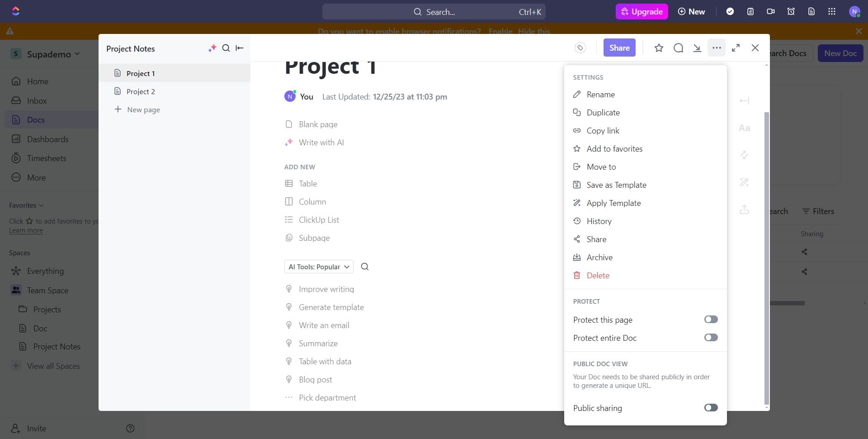Turn on Protect entire Doc
Viewport: 868px width, 439px height.
[711, 338]
